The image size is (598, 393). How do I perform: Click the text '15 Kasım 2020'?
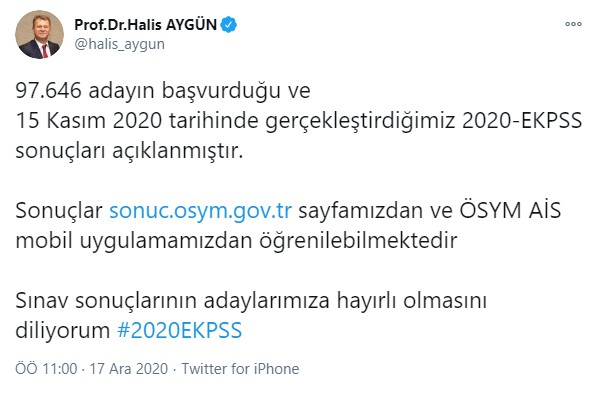click(89, 121)
